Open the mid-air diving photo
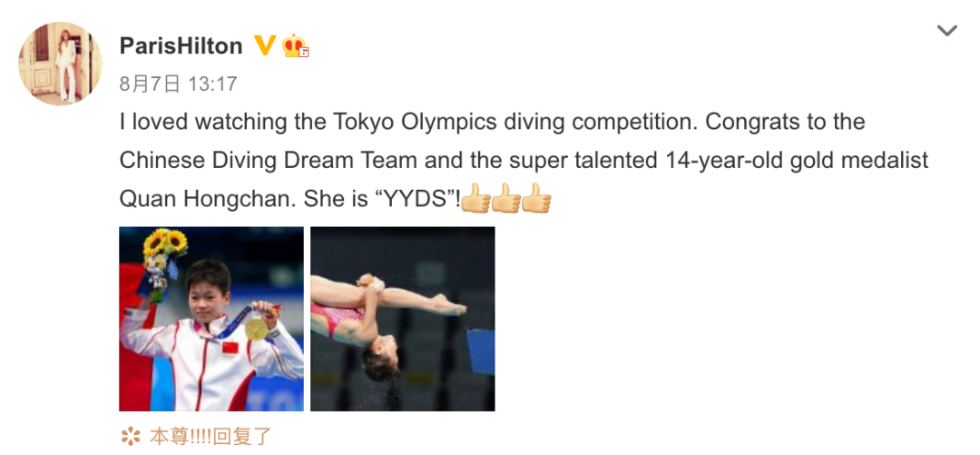Viewport: 980px width, 455px height. pyautogui.click(x=403, y=319)
